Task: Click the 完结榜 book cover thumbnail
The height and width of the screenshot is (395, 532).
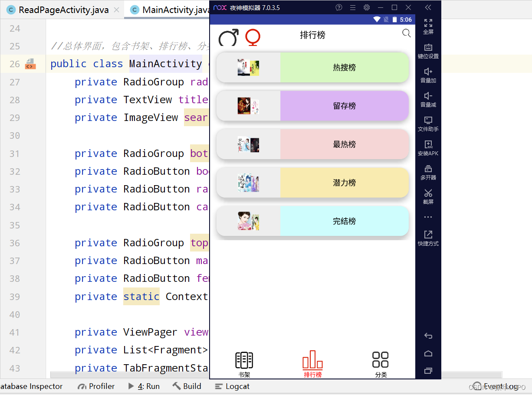Action: (x=248, y=221)
